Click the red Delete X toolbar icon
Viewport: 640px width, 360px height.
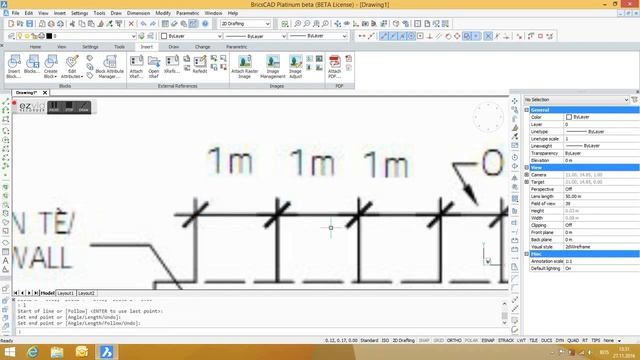(x=131, y=24)
